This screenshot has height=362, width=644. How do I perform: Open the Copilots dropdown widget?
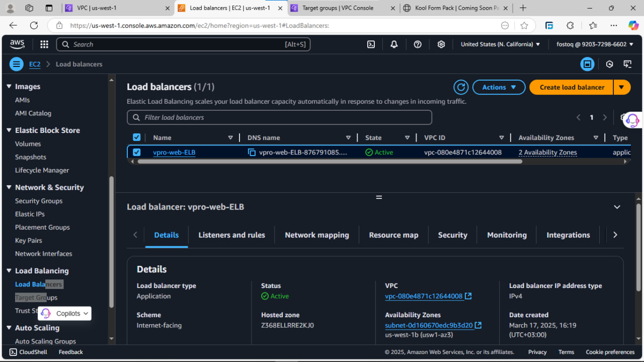pyautogui.click(x=65, y=313)
